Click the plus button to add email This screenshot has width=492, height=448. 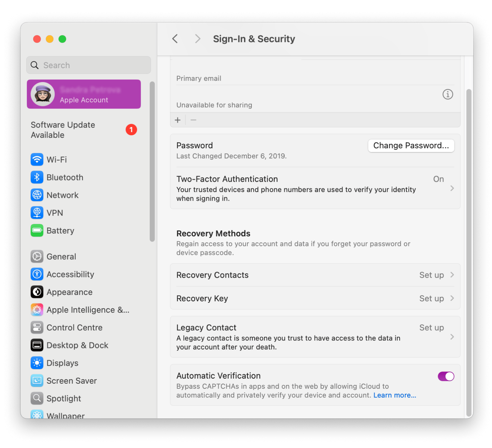coord(178,120)
